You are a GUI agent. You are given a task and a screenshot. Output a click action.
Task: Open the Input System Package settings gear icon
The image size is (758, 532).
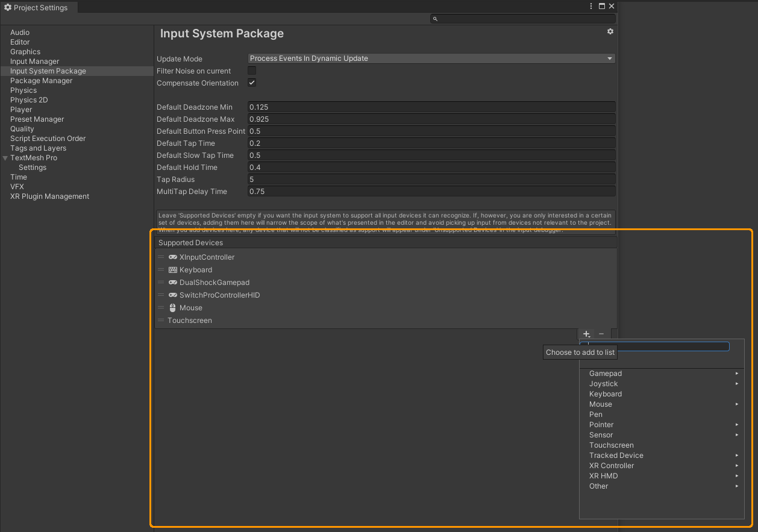coord(610,31)
